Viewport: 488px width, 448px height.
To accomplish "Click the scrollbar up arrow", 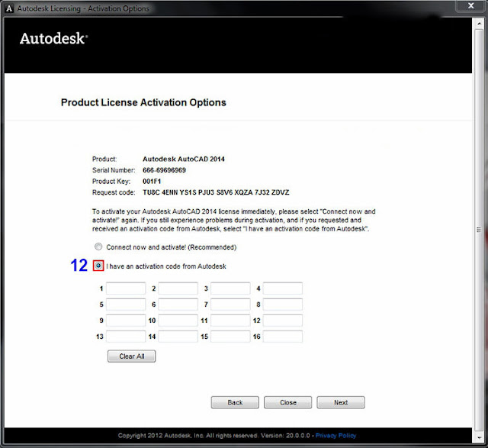I will pyautogui.click(x=480, y=24).
